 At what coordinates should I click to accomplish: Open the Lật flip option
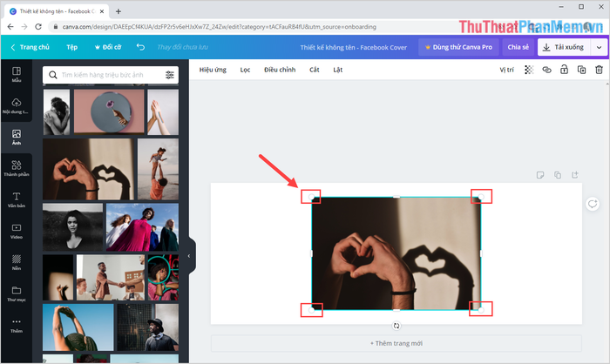(338, 70)
